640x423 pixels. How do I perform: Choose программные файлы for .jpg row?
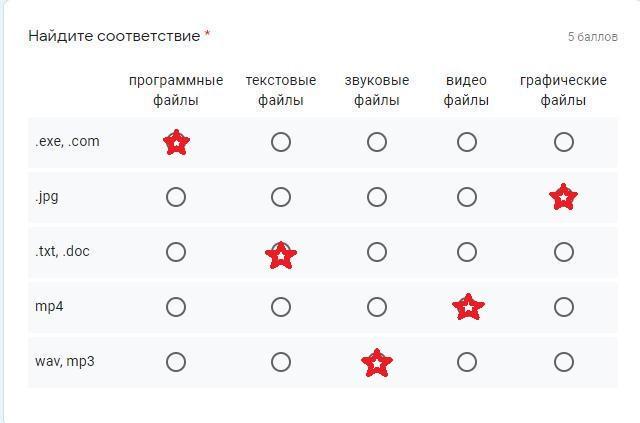176,197
